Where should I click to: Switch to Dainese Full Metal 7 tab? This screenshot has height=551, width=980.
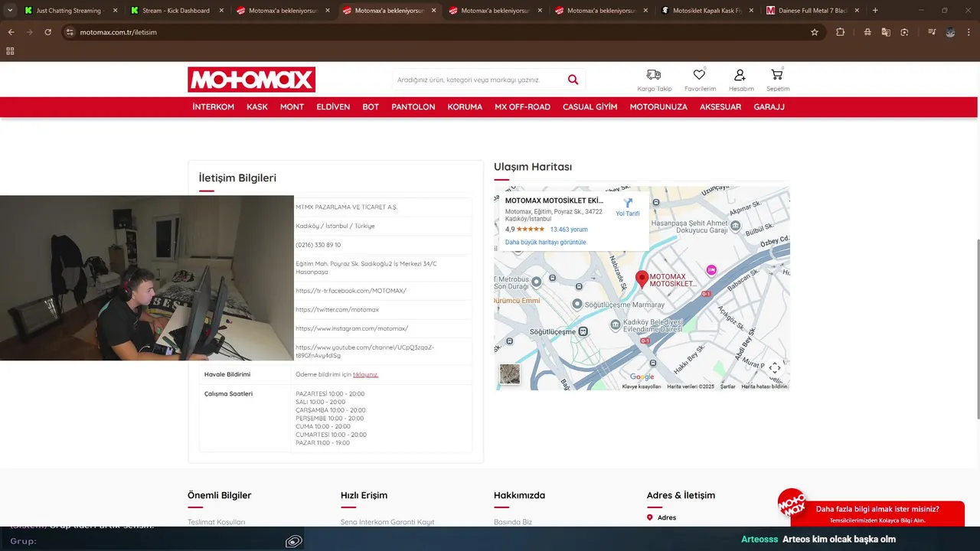[x=815, y=11]
